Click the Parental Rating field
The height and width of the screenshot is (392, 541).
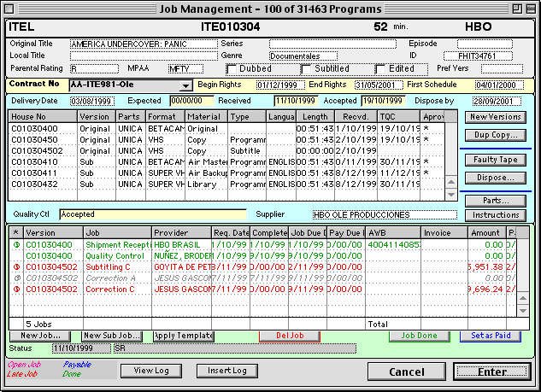(x=94, y=68)
